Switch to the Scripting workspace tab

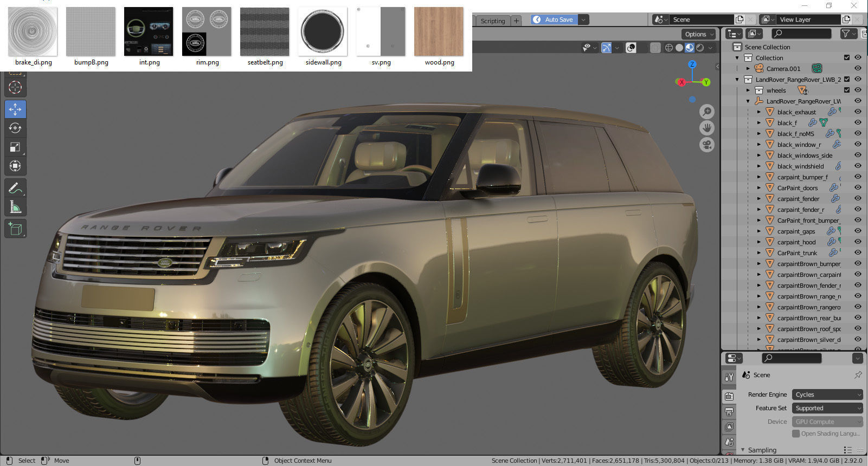[492, 21]
